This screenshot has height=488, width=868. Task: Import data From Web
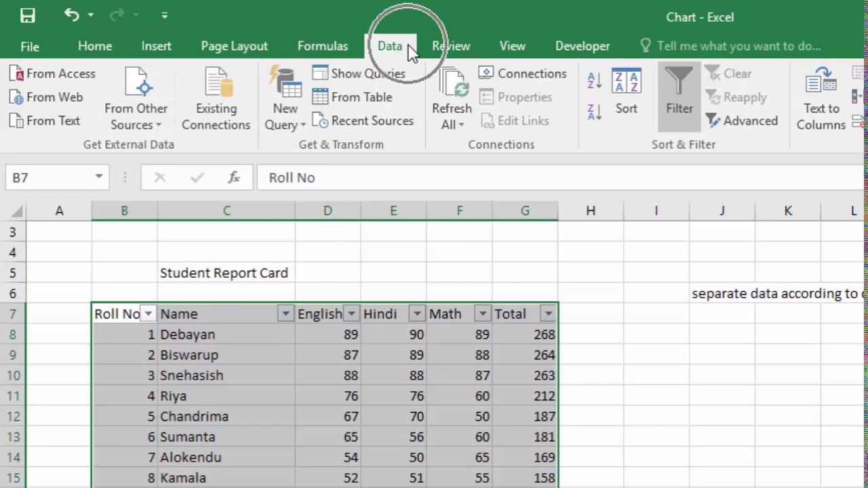(x=46, y=97)
